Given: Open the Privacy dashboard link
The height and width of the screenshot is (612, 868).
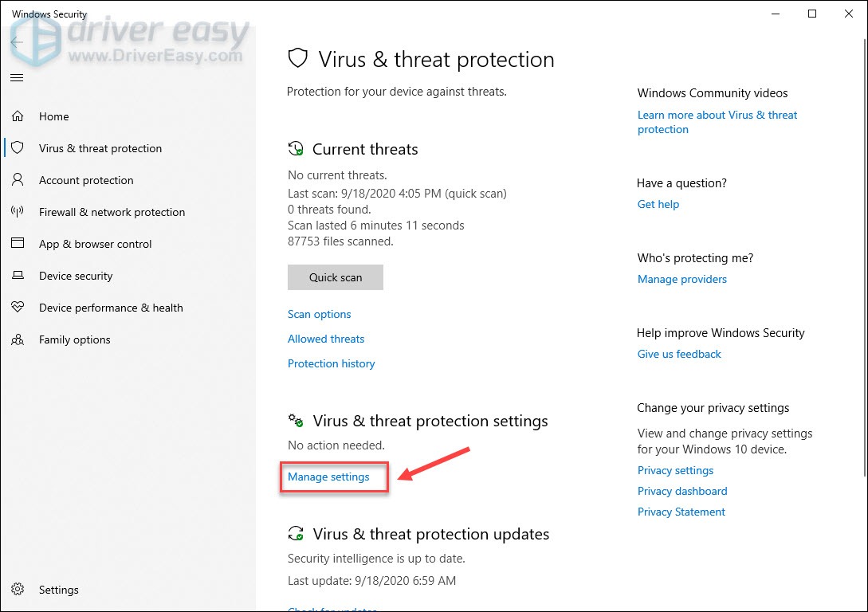Looking at the screenshot, I should click(682, 491).
